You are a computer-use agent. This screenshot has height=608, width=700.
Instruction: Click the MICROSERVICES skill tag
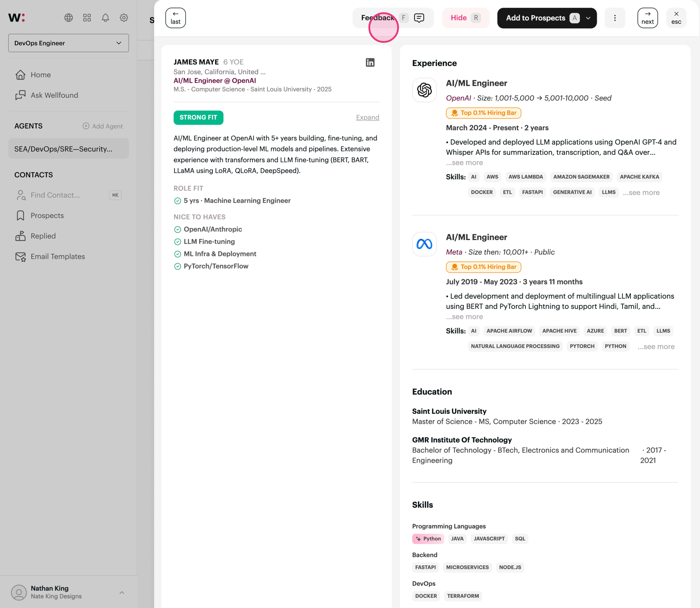click(x=468, y=567)
